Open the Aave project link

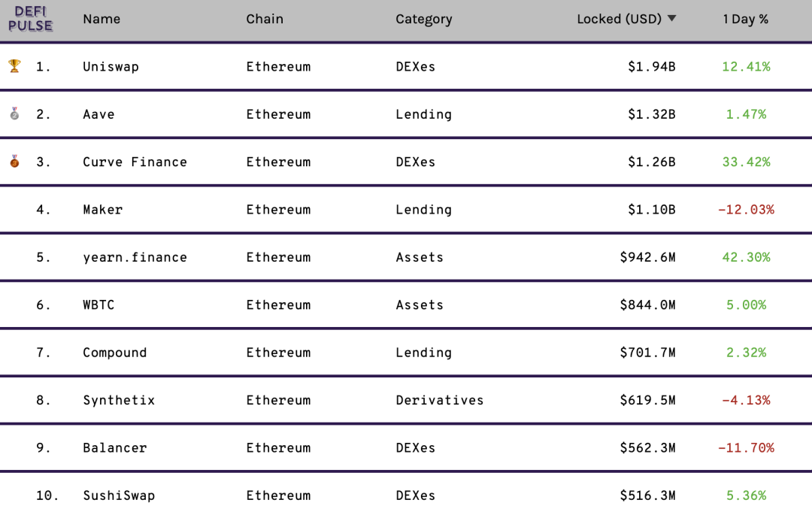point(99,114)
